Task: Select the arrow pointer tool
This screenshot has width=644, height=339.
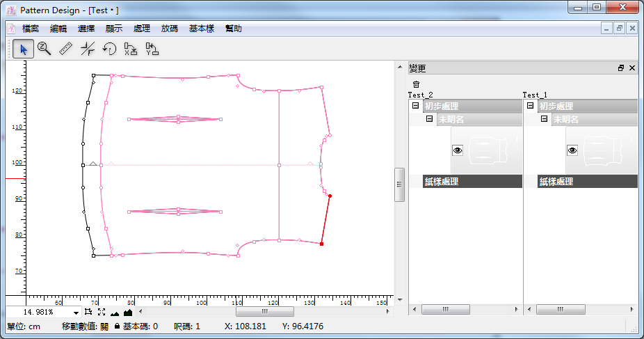Action: click(24, 49)
